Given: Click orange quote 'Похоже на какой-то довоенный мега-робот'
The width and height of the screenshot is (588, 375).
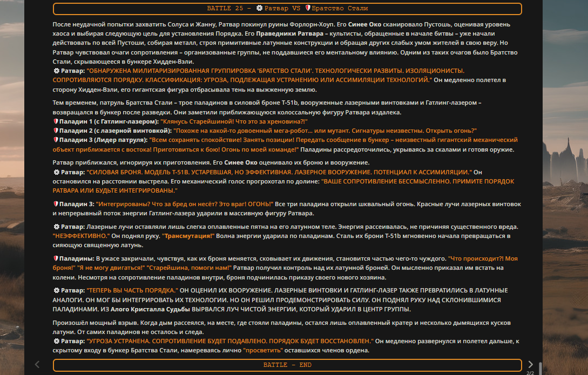Looking at the screenshot, I should pos(242,131).
